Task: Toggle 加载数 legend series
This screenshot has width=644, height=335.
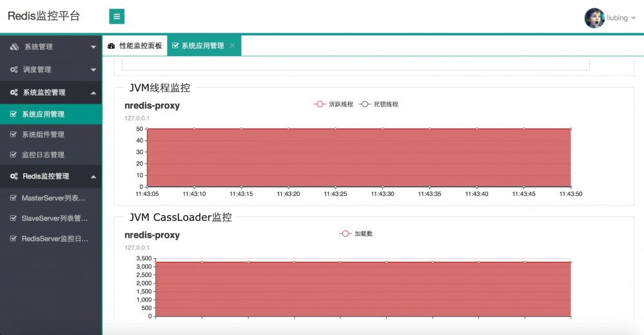Action: [356, 234]
